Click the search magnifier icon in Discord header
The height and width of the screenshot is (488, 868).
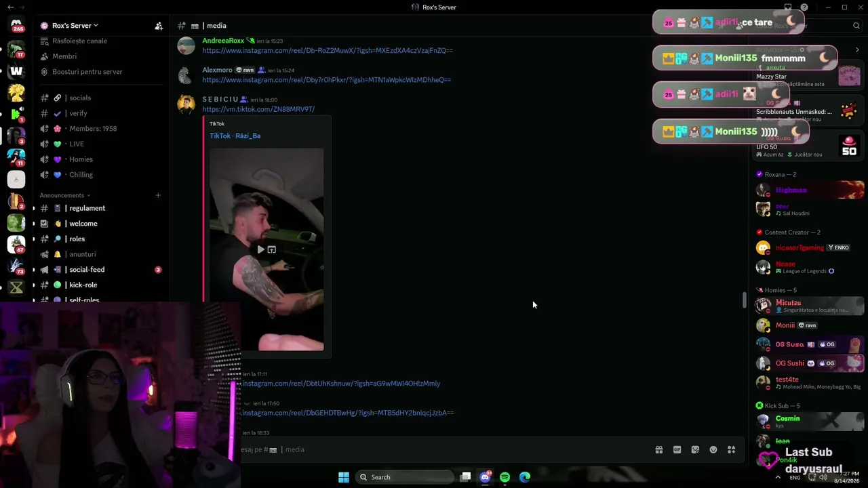(856, 26)
